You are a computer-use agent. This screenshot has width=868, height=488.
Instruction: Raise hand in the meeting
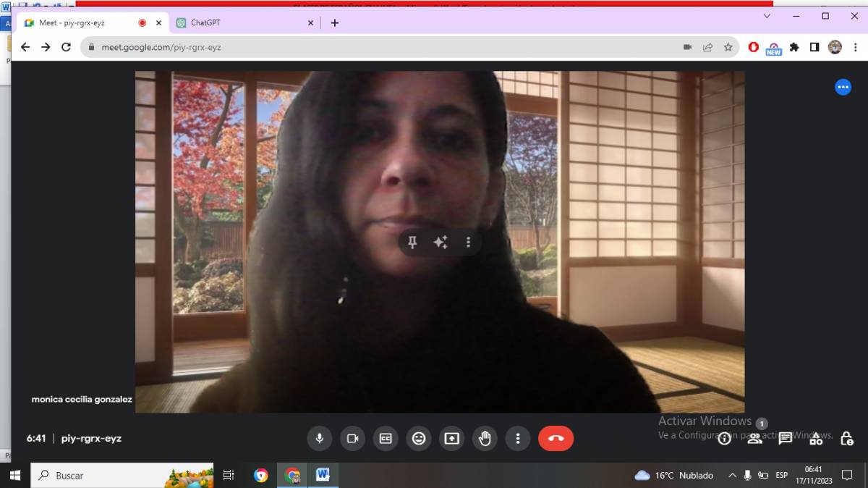(x=485, y=438)
